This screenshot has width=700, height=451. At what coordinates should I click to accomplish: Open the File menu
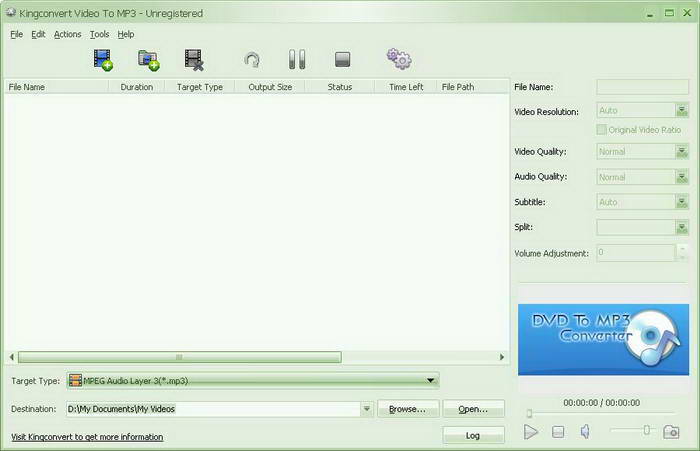(x=17, y=34)
